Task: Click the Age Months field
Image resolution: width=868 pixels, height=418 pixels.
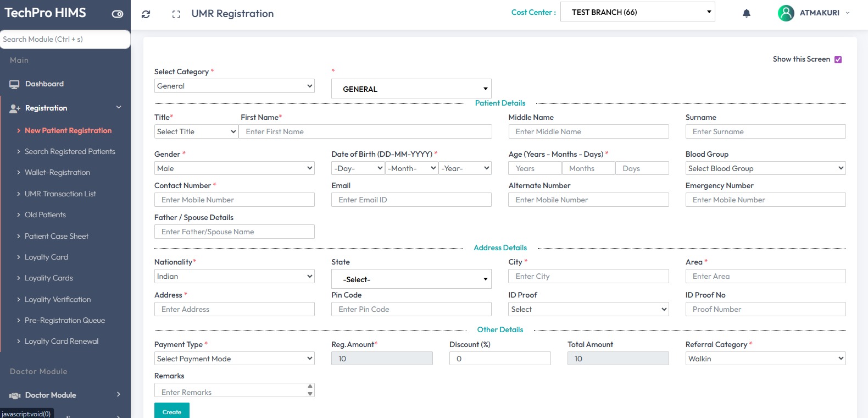Action: pos(588,168)
